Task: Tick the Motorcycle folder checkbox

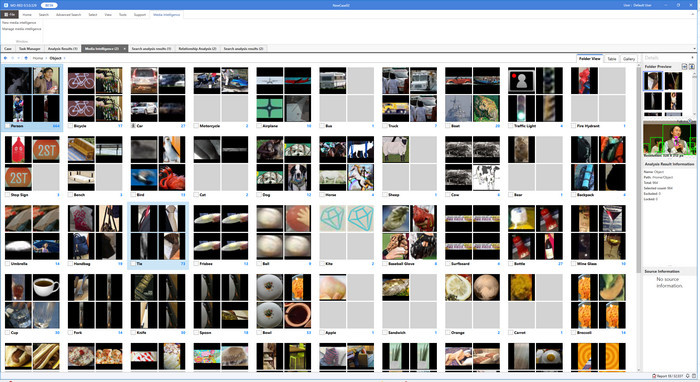Action: pos(196,126)
